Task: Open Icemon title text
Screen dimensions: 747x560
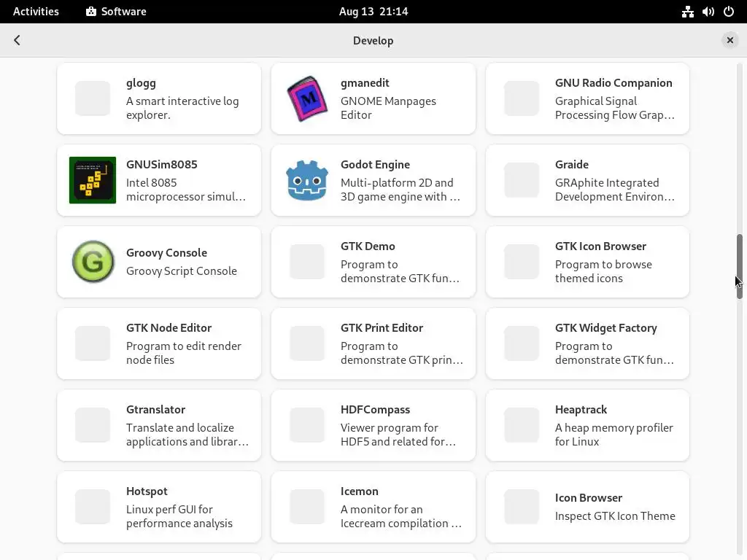Action: tap(359, 491)
